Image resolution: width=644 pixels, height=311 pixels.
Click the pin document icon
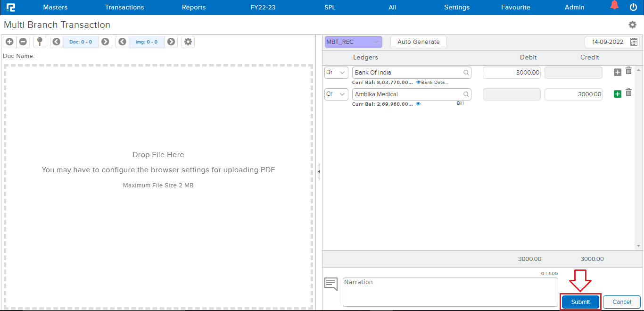point(40,42)
